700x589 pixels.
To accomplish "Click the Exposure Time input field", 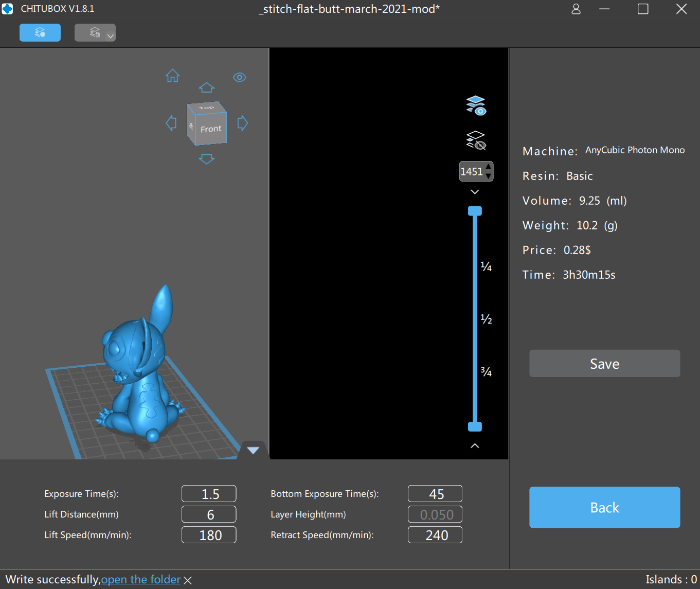I will pos(209,494).
